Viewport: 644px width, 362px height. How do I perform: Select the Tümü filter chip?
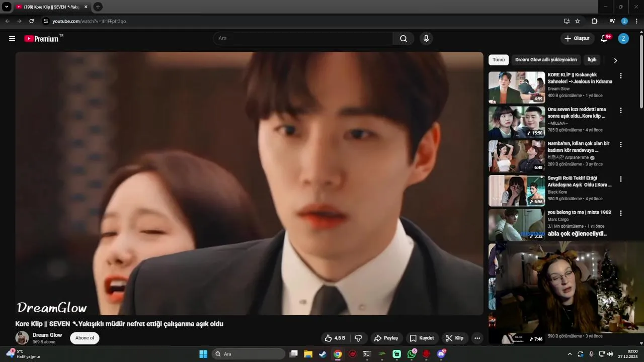click(499, 60)
